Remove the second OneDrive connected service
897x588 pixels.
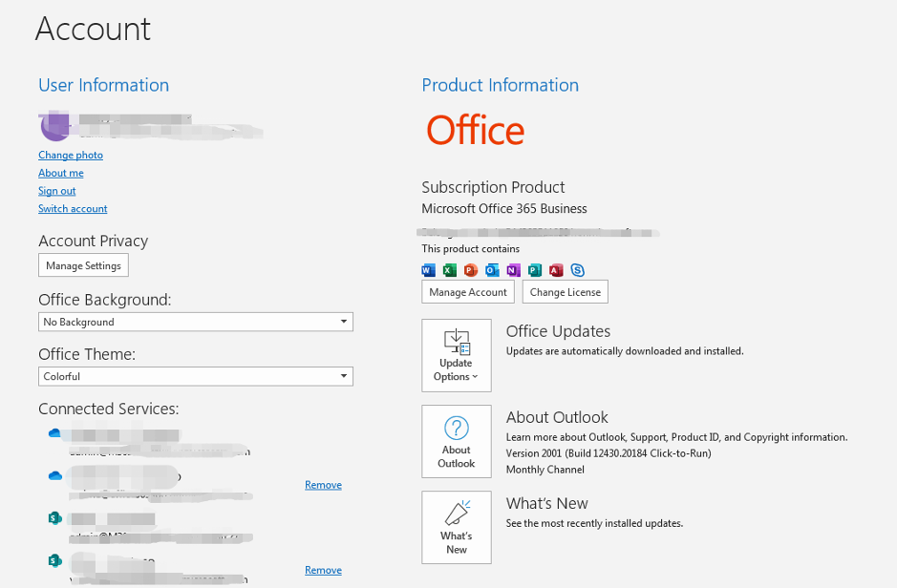click(323, 485)
